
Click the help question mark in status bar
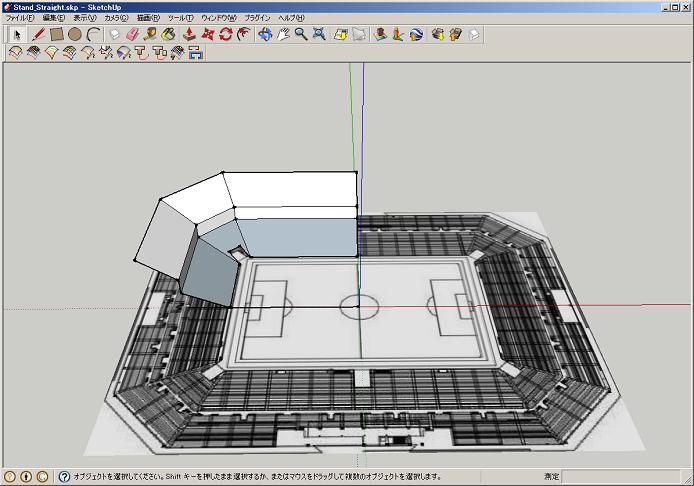(64, 477)
